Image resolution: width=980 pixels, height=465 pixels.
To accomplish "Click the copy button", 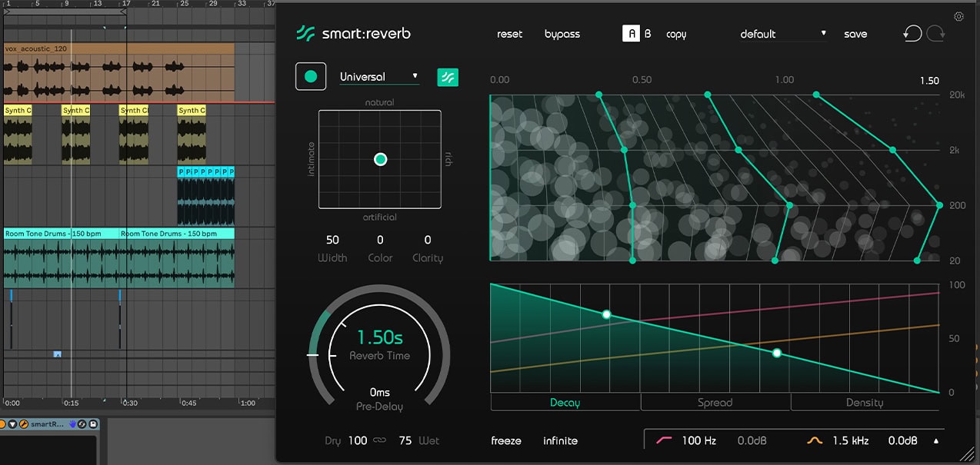I will click(x=676, y=35).
